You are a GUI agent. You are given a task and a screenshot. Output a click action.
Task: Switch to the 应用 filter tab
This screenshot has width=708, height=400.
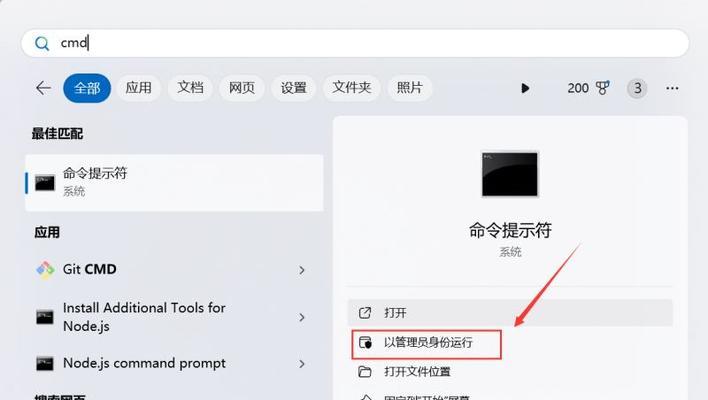tap(138, 88)
